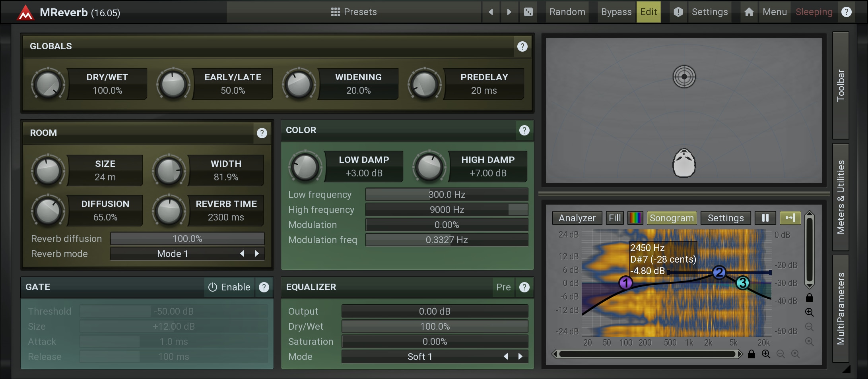Click the Sleeping status indicator
Screen dimensions: 868x379
pyautogui.click(x=814, y=12)
